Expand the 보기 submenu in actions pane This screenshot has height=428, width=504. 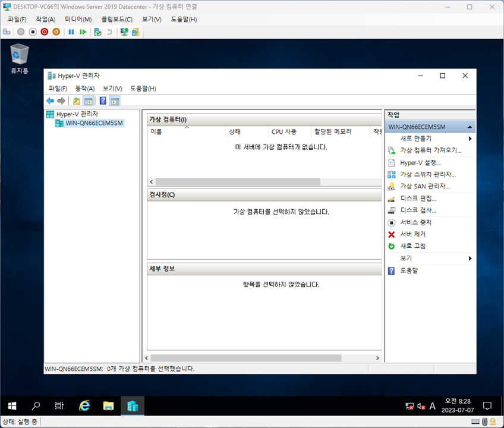point(430,258)
